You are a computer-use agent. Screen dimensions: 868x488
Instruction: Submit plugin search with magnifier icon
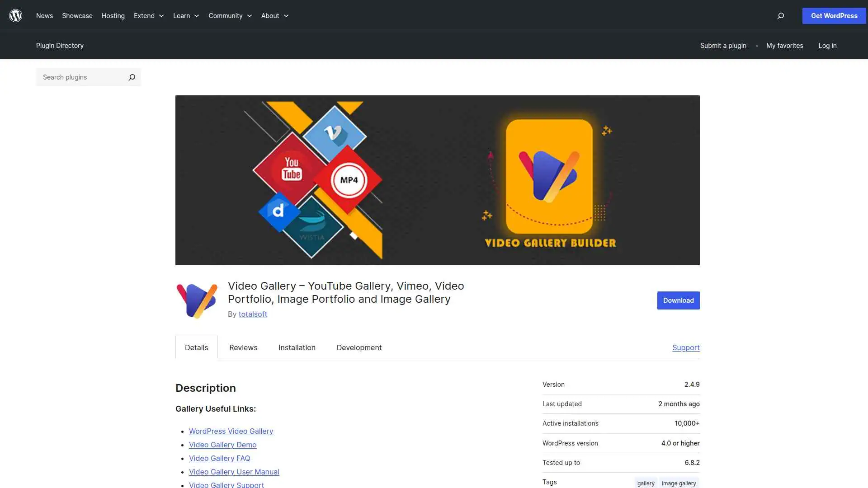(x=132, y=77)
